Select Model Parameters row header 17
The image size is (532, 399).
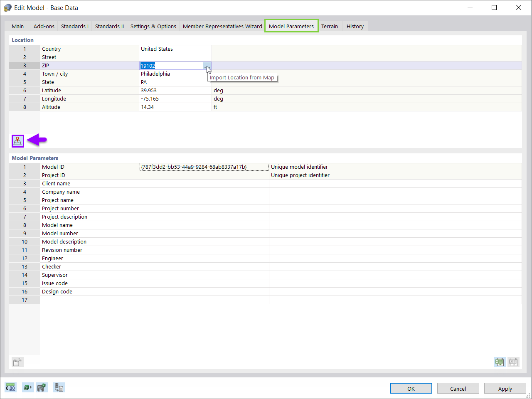click(x=25, y=300)
